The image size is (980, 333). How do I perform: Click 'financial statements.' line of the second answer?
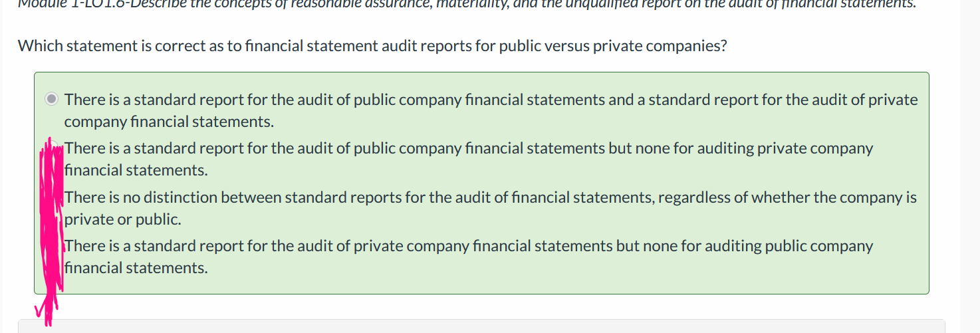136,170
